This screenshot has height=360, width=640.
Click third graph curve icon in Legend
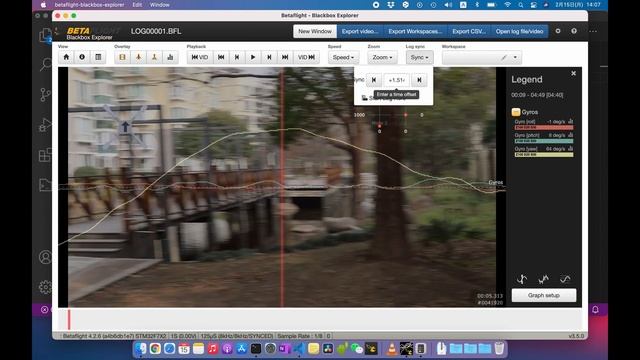(x=565, y=279)
